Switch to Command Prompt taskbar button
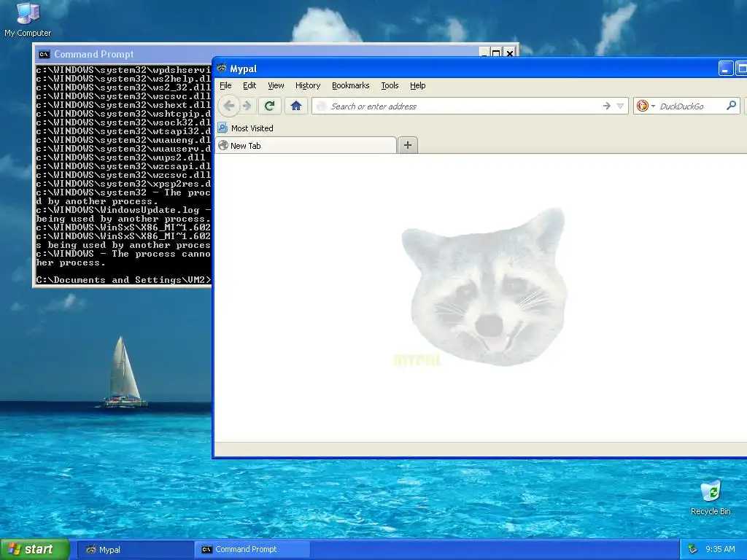The height and width of the screenshot is (560, 747). [x=252, y=550]
